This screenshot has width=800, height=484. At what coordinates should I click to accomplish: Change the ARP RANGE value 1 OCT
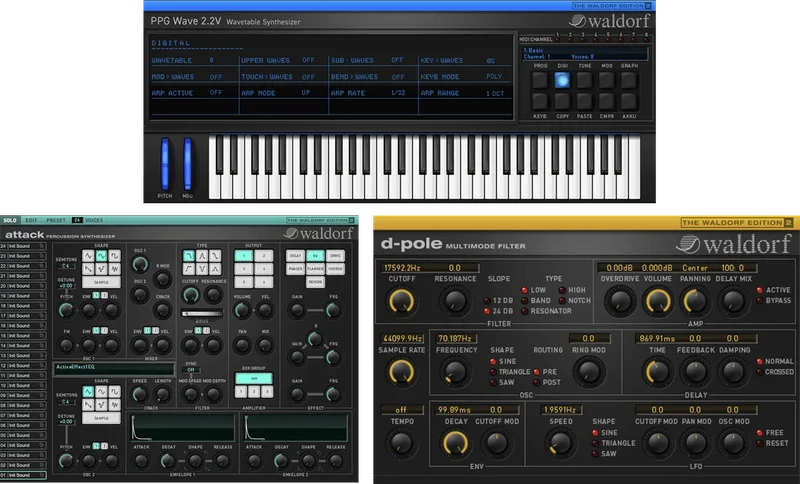coord(495,93)
